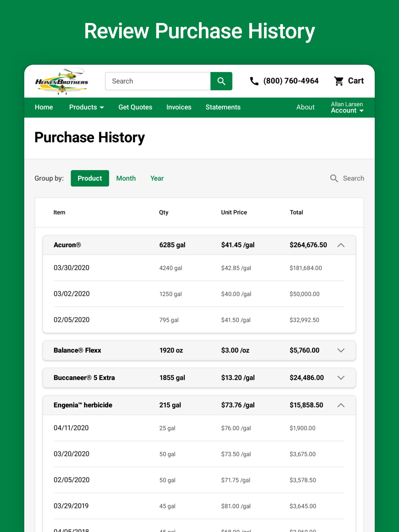Select the 03/20/2020 purchase date

[x=72, y=454]
